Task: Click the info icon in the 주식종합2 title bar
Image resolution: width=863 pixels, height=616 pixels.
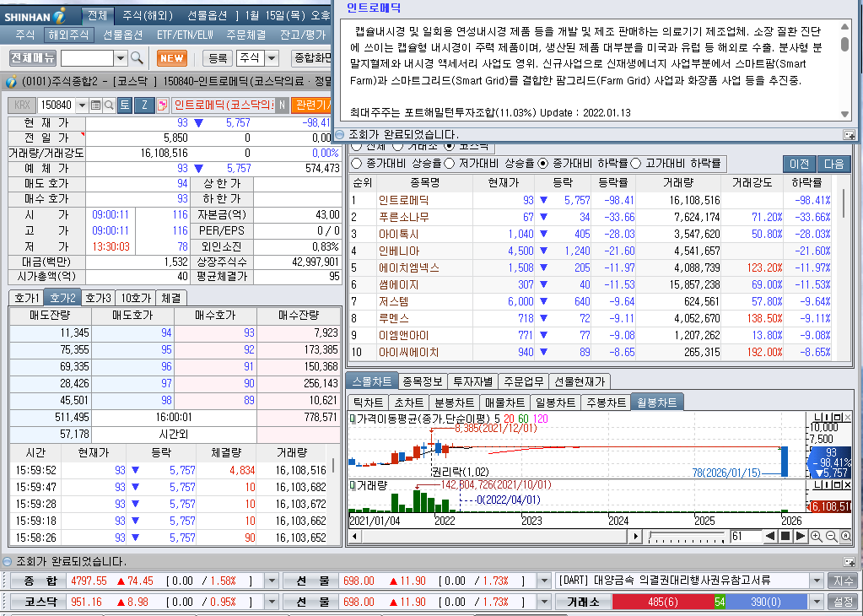Action: pos(11,82)
